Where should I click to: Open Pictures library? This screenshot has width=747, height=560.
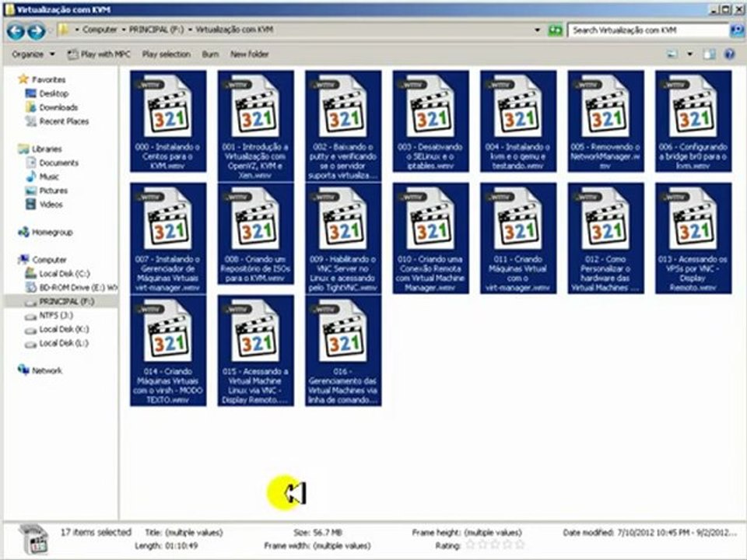pos(54,191)
